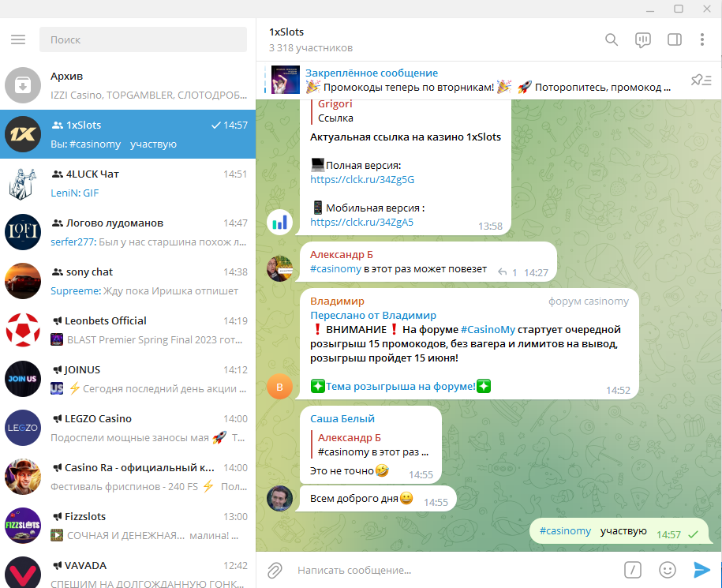The width and height of the screenshot is (722, 588).
Task: Click the send message arrow button
Action: coord(701,570)
